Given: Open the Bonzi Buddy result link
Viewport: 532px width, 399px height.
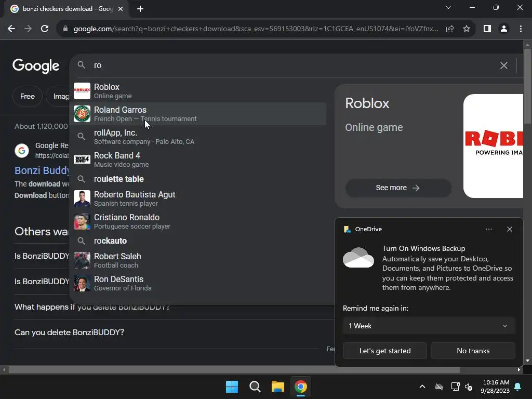Looking at the screenshot, I should tap(42, 170).
